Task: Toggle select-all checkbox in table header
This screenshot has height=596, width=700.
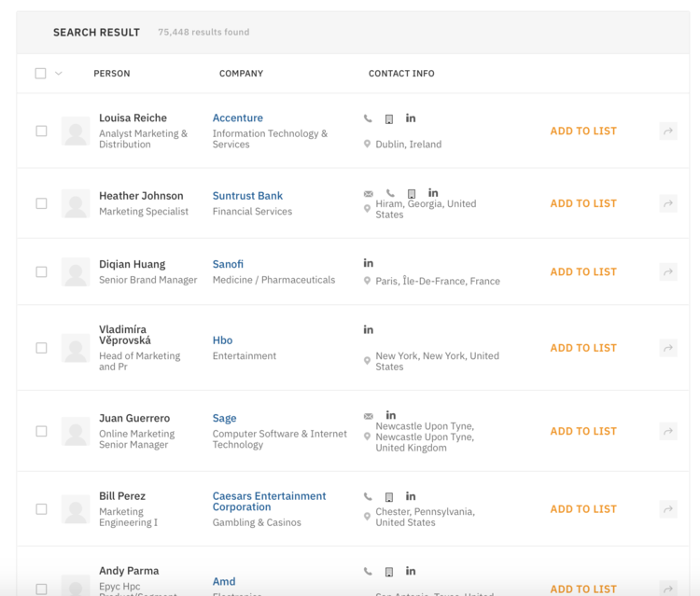Action: click(x=41, y=73)
